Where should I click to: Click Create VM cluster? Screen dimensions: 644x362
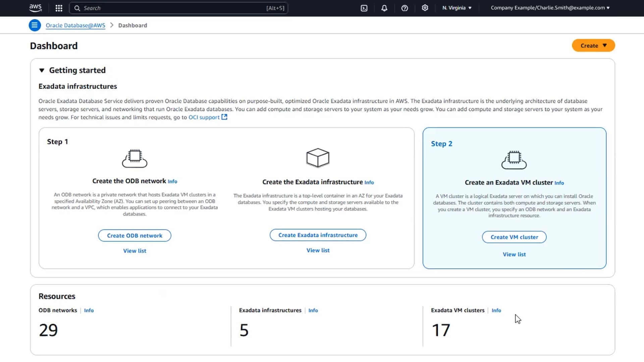point(514,237)
